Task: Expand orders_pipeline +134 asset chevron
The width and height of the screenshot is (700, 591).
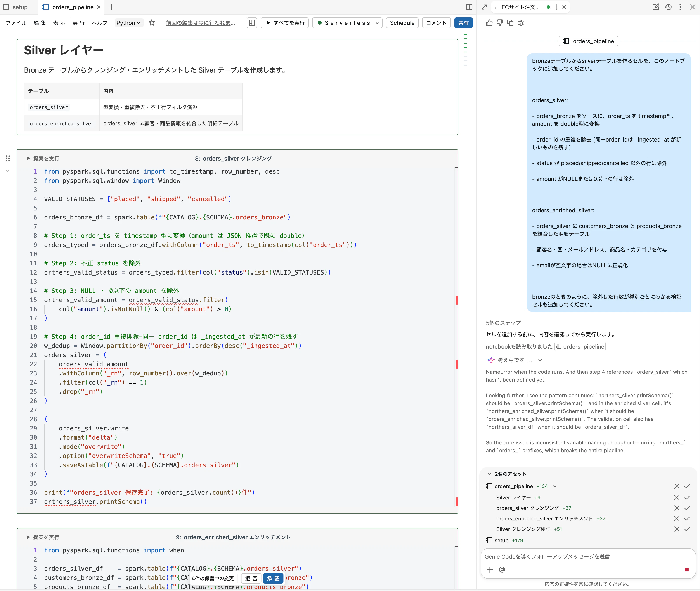Action: click(555, 486)
